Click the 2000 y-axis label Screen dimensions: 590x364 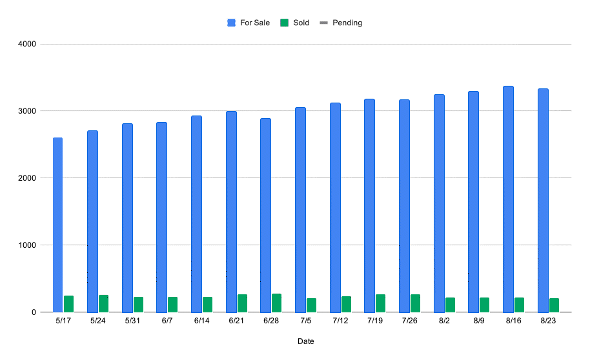coord(27,178)
